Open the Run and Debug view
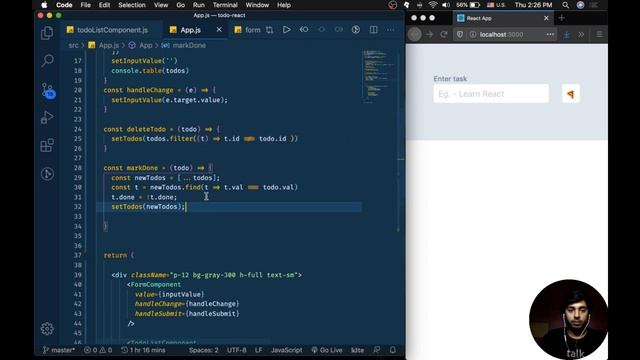The image size is (640, 360). (x=47, y=118)
